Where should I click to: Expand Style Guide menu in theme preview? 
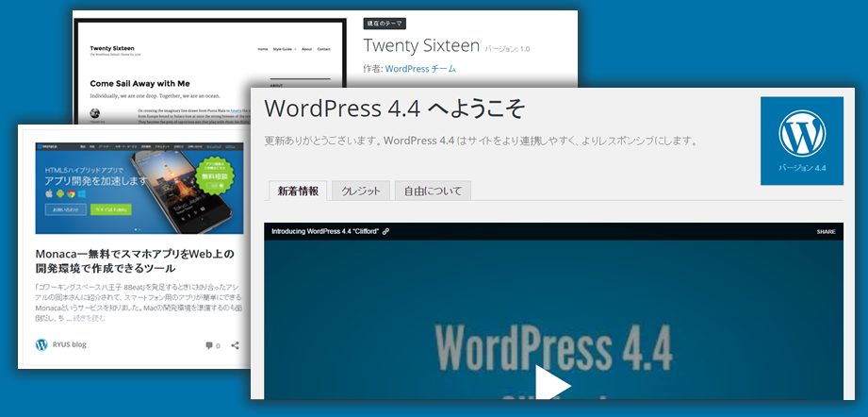tap(285, 49)
